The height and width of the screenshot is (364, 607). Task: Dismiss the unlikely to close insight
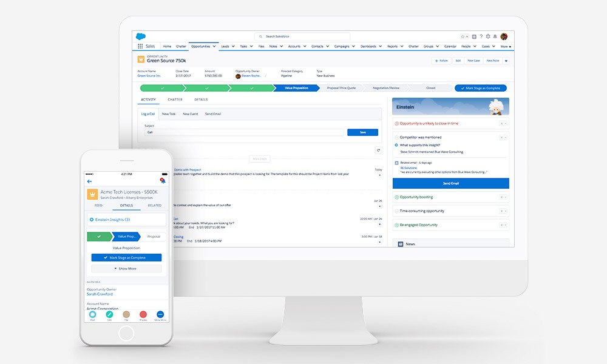(x=503, y=123)
